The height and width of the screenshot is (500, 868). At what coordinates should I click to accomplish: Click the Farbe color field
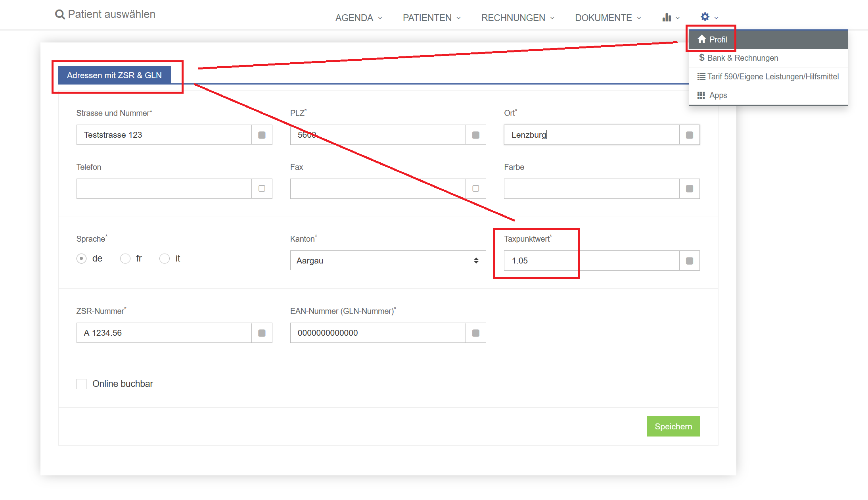(591, 189)
